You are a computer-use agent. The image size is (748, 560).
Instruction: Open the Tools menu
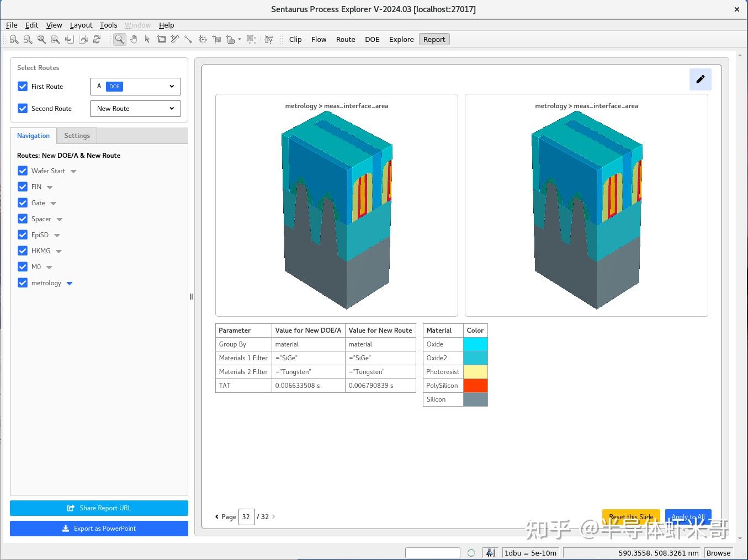coord(108,25)
